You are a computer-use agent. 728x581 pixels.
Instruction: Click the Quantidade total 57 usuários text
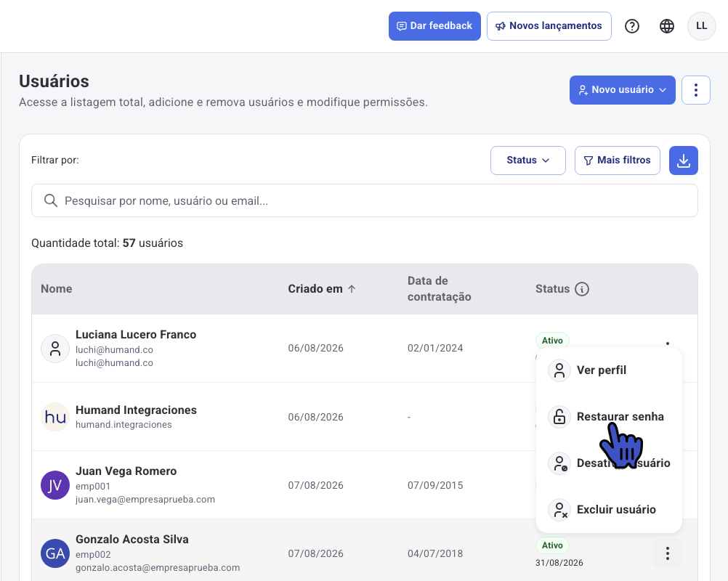108,243
